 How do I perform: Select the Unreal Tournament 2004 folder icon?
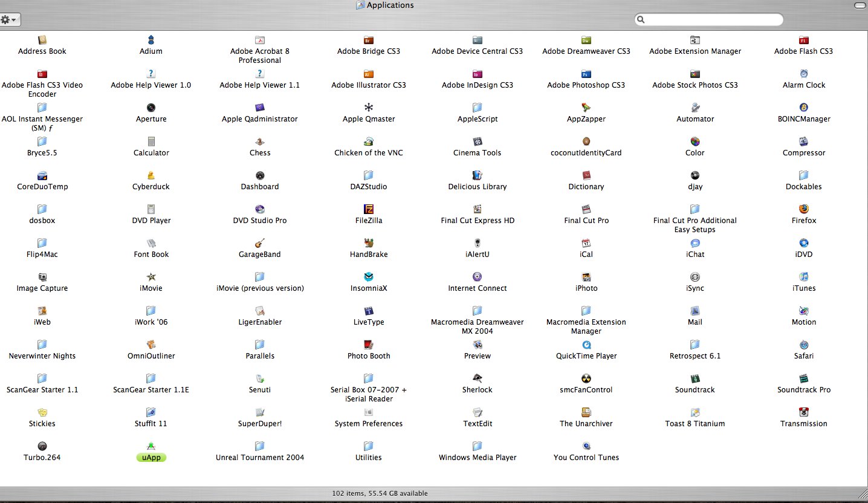click(260, 446)
